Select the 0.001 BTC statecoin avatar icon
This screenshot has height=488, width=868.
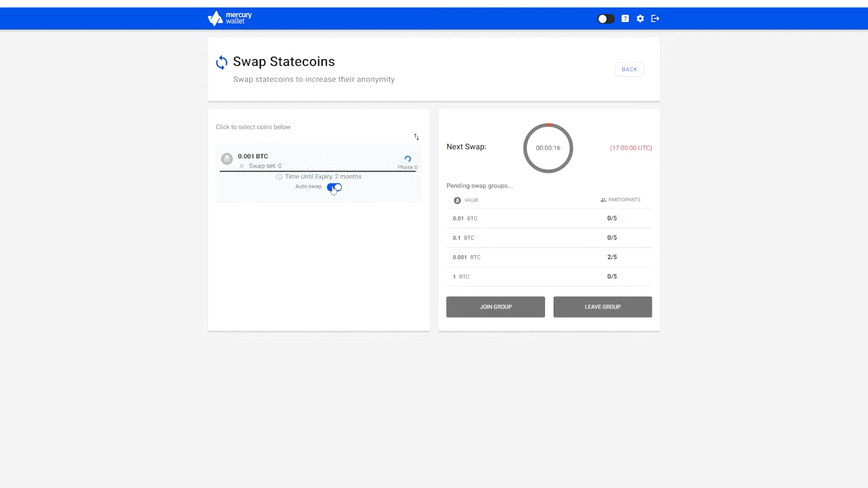[227, 159]
